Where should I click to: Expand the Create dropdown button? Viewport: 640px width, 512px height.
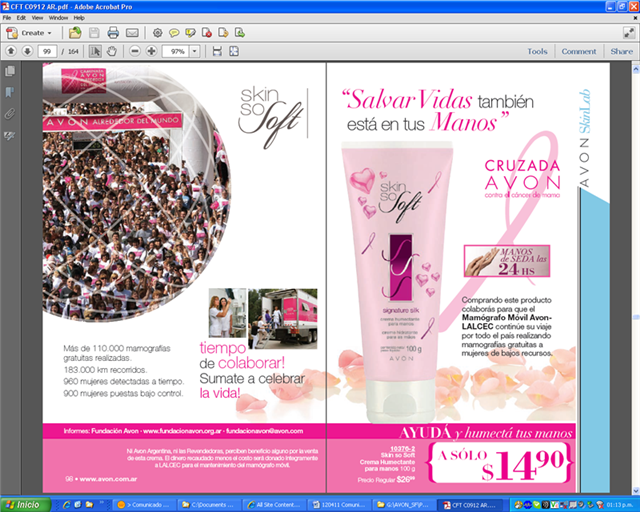tap(30, 33)
